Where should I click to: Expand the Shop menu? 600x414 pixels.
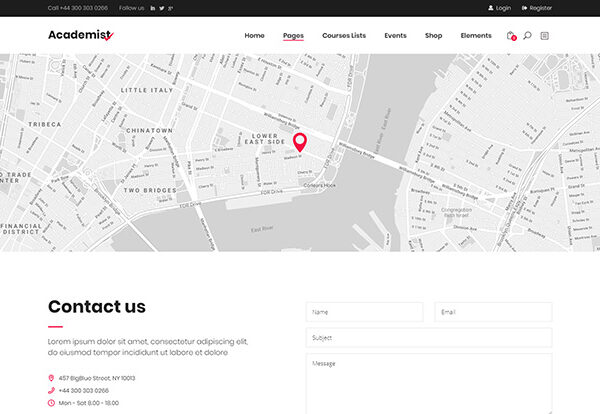click(433, 36)
